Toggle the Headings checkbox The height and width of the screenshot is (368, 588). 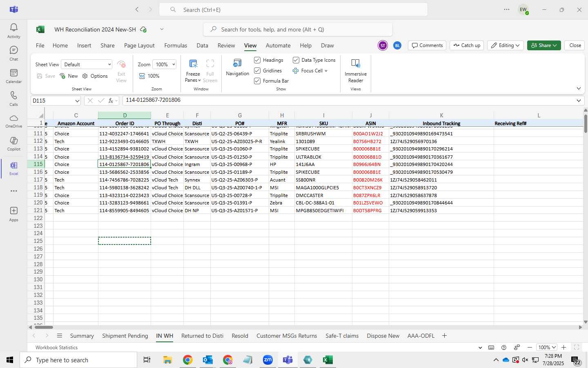(257, 60)
